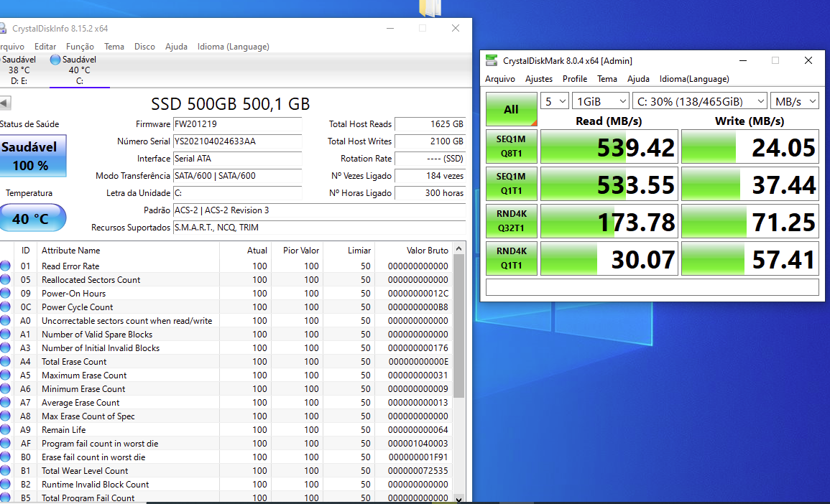
Task: Open the test size dropdown showing 1GiB
Action: pyautogui.click(x=601, y=101)
